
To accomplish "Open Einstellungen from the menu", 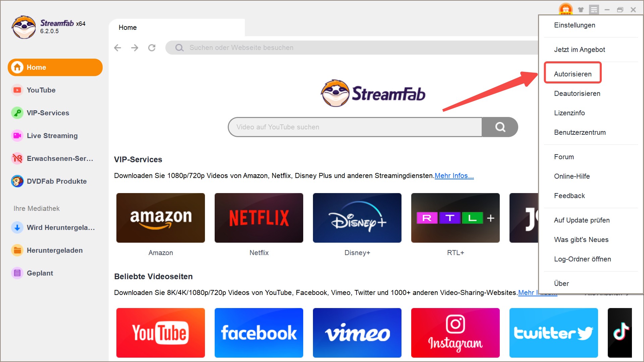I will click(575, 25).
